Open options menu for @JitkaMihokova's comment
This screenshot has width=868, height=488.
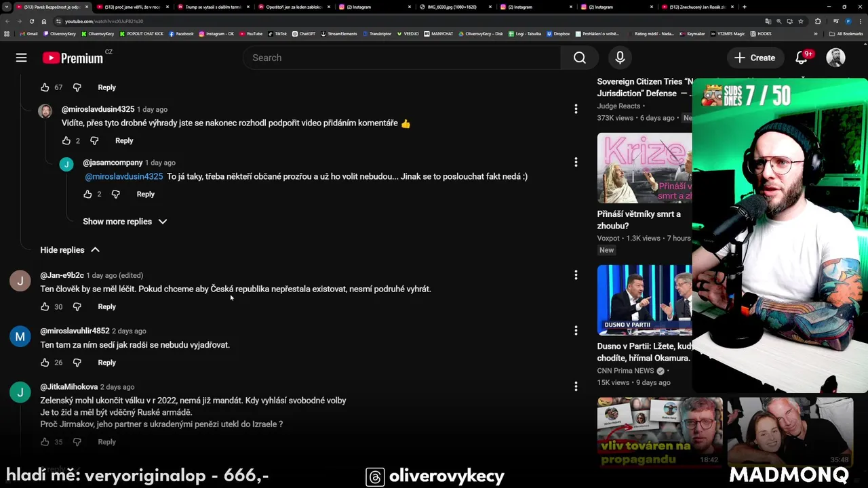coord(576,386)
